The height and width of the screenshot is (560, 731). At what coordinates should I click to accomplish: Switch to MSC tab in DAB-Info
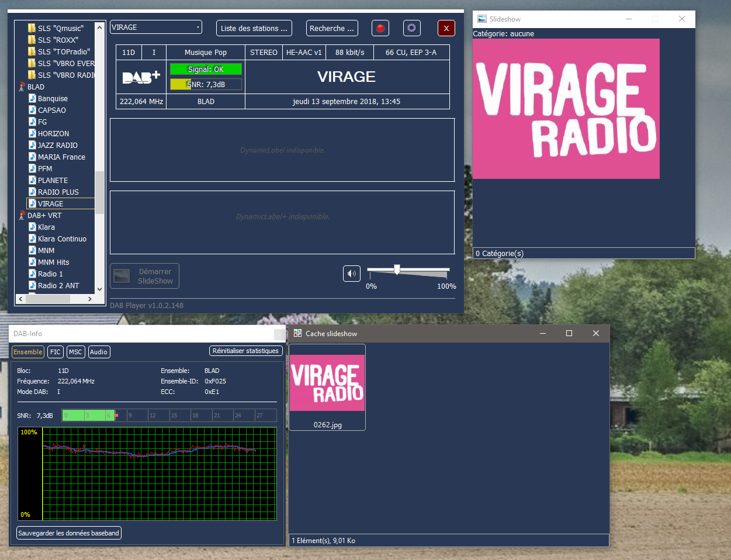[75, 352]
